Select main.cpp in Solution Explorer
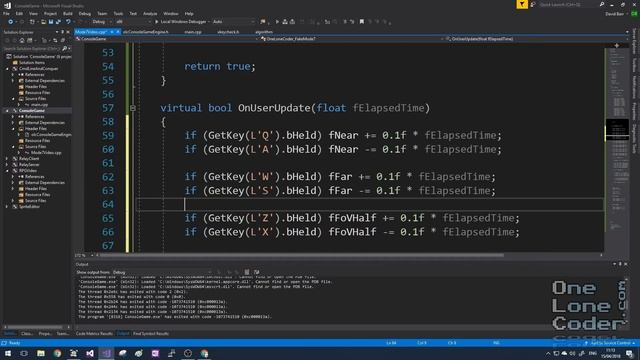640x360 pixels. coord(39,104)
